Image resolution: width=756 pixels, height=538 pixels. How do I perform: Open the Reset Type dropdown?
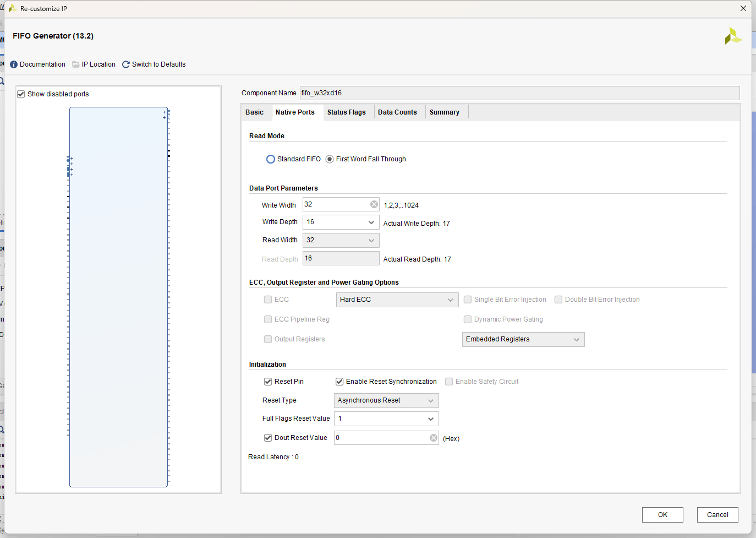tap(386, 400)
